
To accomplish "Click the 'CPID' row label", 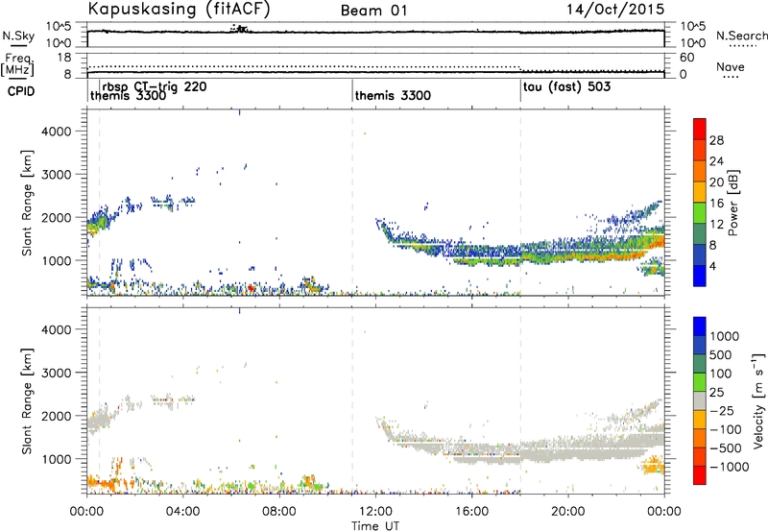I will point(21,91).
